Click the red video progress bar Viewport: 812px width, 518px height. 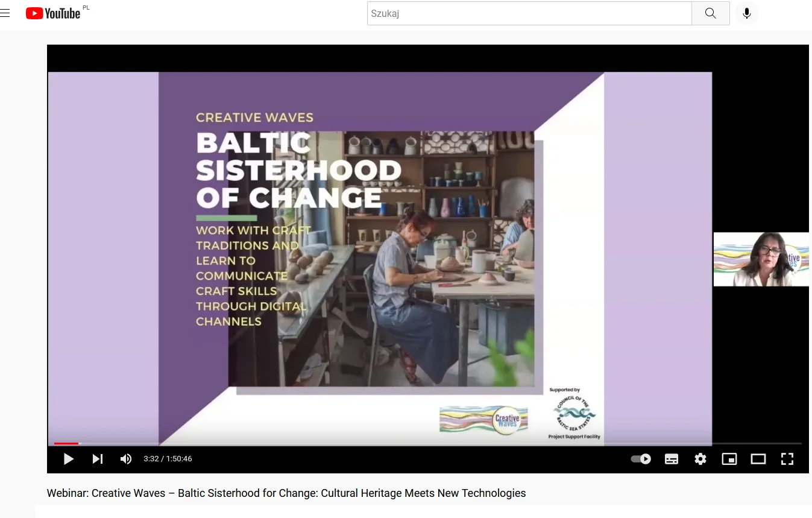pos(66,444)
